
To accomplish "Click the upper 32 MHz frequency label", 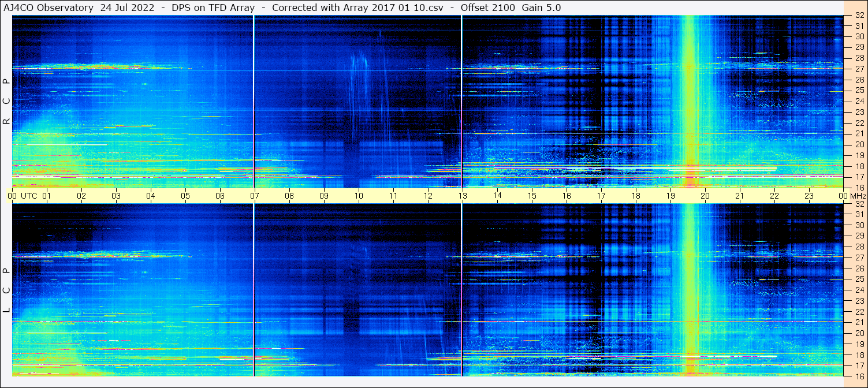I will pos(859,16).
